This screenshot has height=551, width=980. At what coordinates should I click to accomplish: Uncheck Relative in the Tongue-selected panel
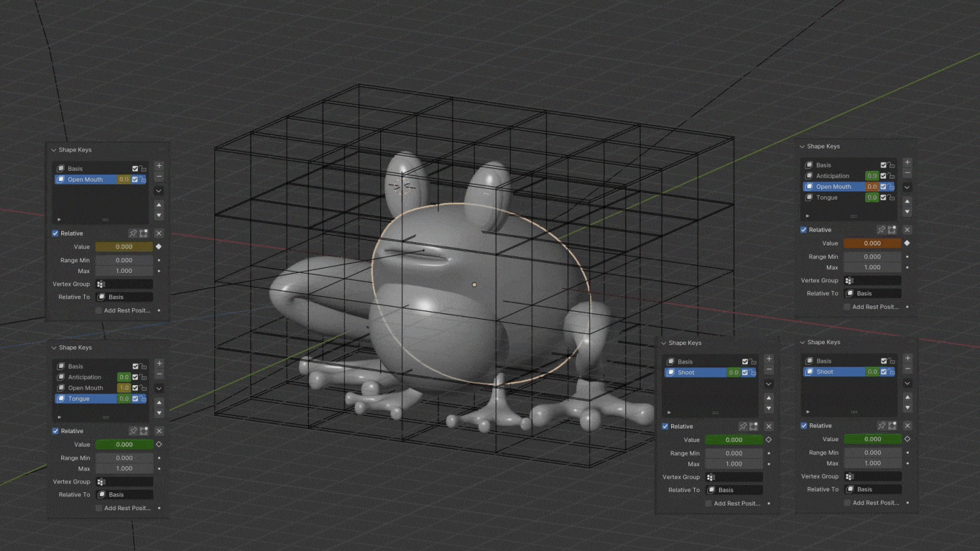[56, 431]
